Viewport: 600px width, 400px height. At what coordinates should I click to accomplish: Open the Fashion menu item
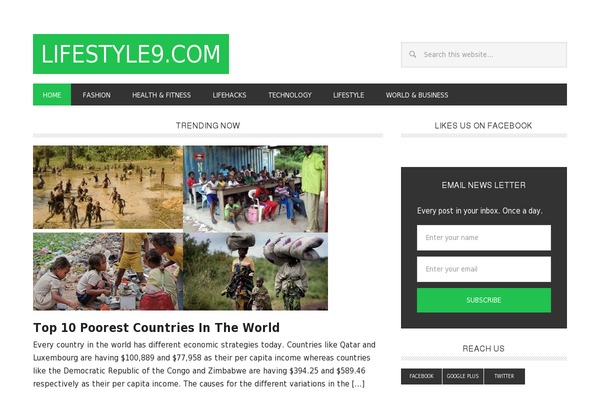pos(96,95)
